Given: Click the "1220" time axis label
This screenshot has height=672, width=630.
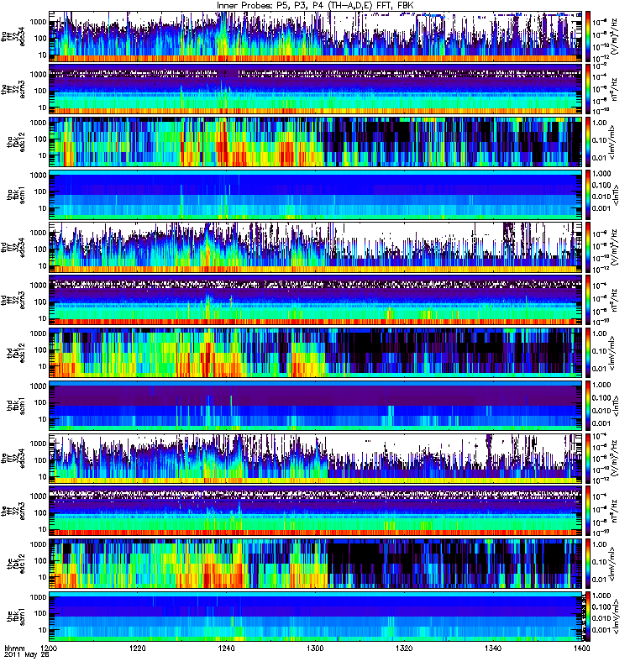Looking at the screenshot, I should (x=138, y=648).
